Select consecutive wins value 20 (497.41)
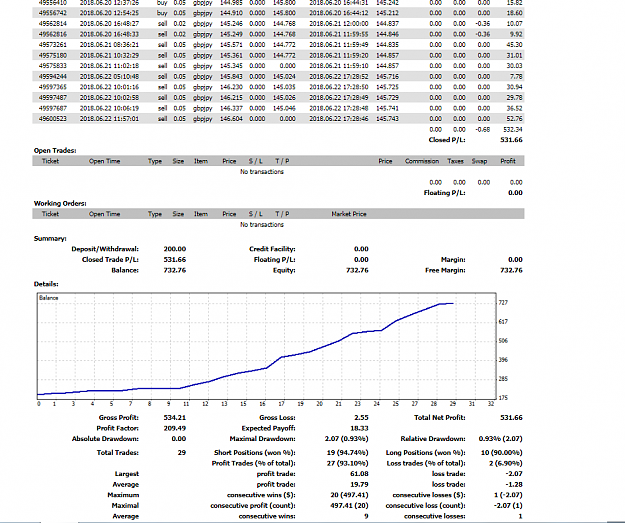625x523 pixels. click(x=350, y=495)
